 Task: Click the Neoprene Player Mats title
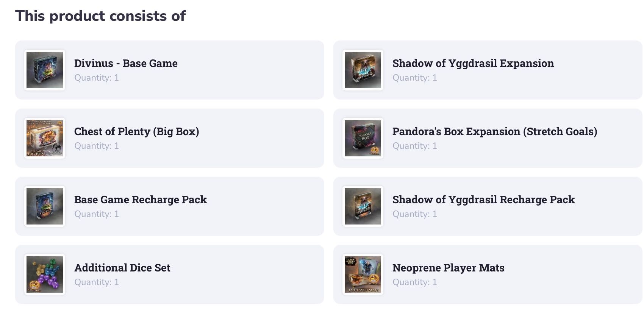[449, 268]
